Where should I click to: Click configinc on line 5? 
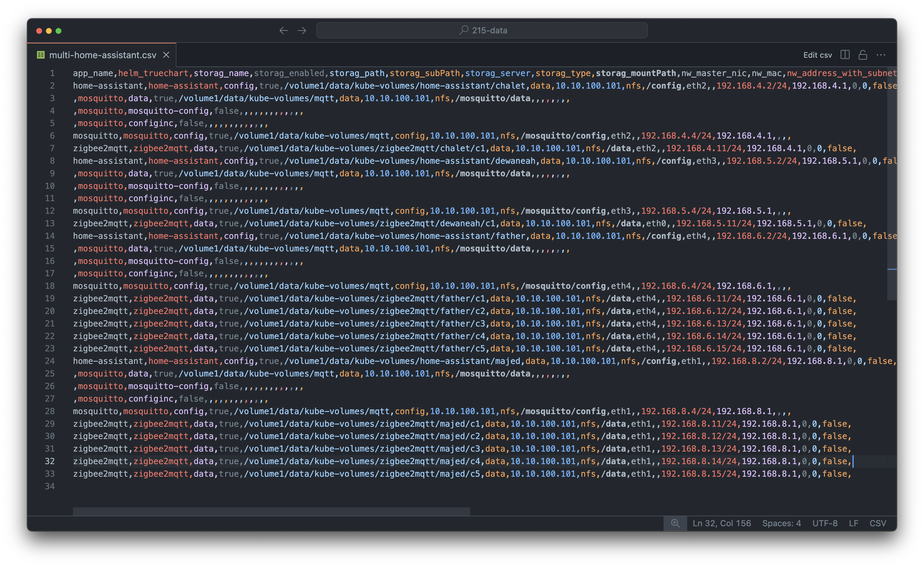point(151,123)
